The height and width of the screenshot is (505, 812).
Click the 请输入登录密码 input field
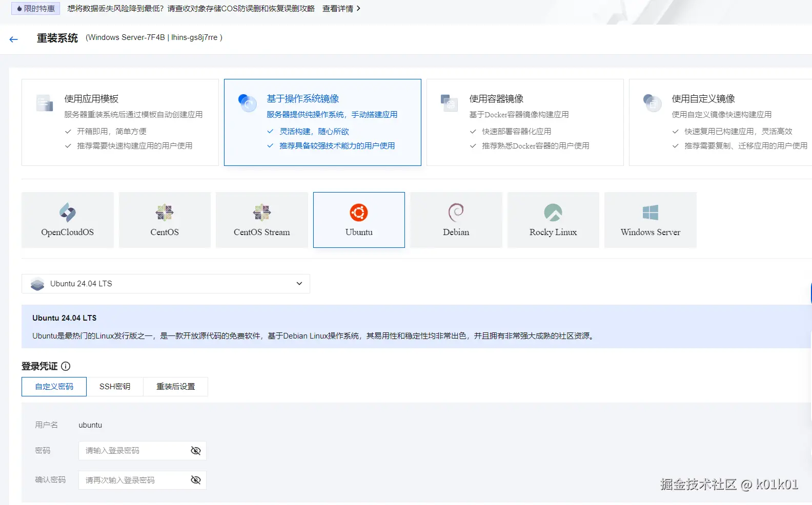click(143, 451)
